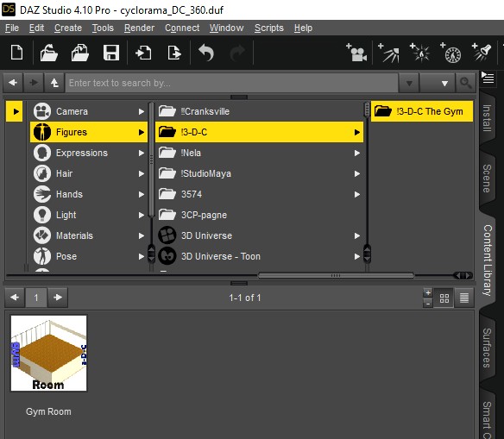504x439 pixels.
Task: Click the Export file icon
Action: point(174,53)
